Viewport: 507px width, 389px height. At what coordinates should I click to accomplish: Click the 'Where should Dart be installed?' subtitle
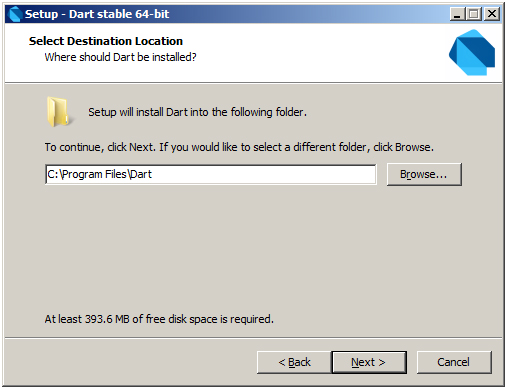coord(120,57)
